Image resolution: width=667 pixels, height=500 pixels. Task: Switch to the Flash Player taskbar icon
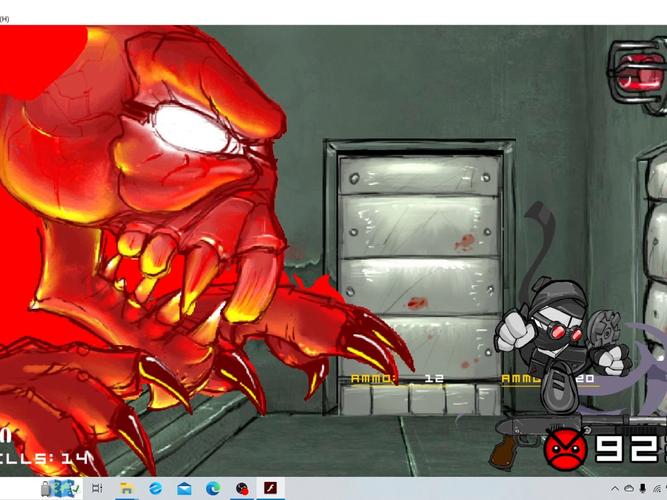271,488
